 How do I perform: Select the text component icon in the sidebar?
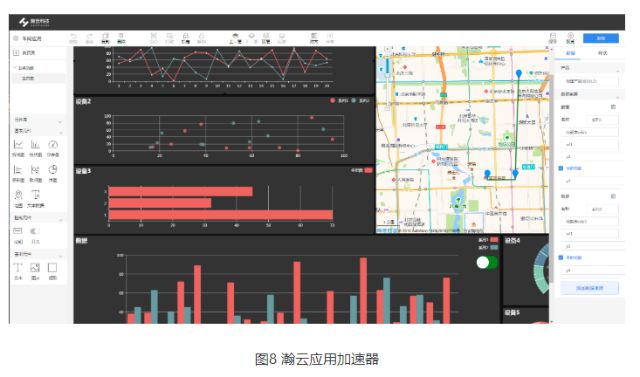coord(18,268)
